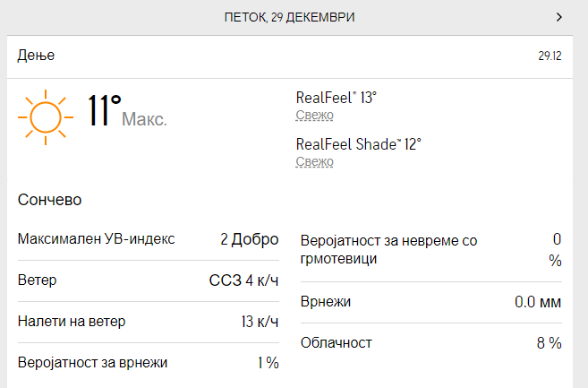Open the Свежо link under RealFeel 13°
The height and width of the screenshot is (388, 588).
(314, 115)
